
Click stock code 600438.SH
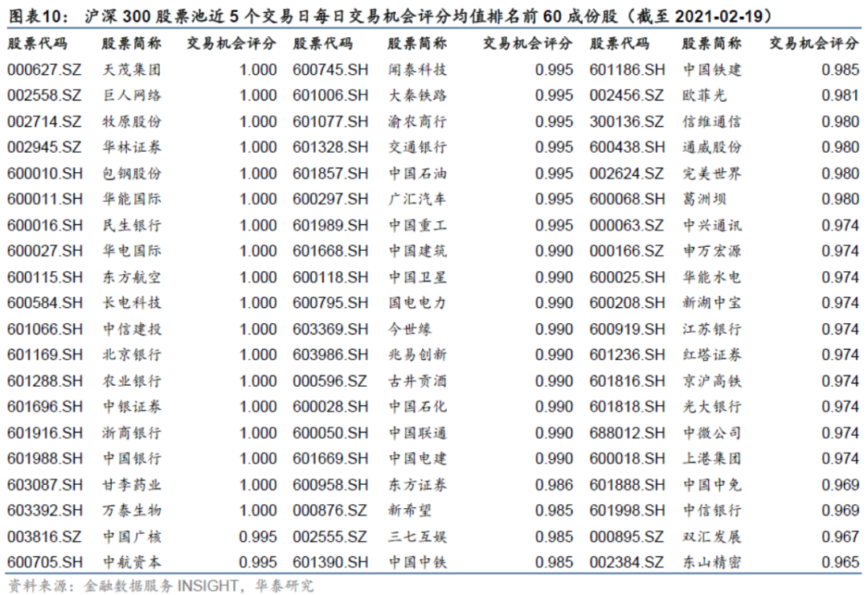627,147
